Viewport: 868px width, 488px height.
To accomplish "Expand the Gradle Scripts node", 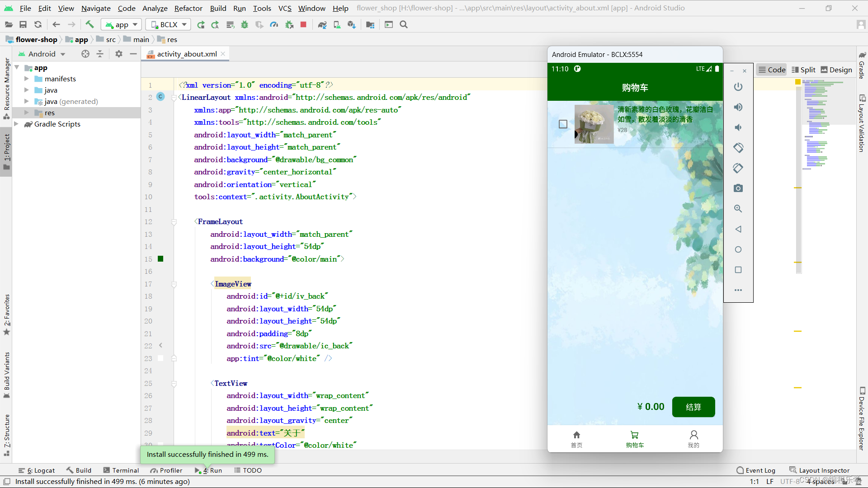I will (x=16, y=124).
